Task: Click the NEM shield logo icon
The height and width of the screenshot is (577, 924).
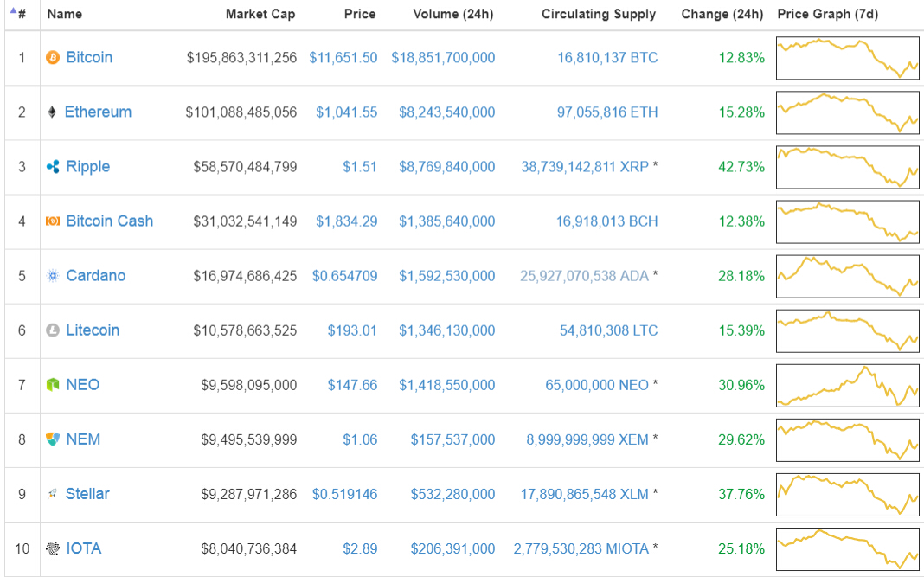Action: (x=53, y=439)
